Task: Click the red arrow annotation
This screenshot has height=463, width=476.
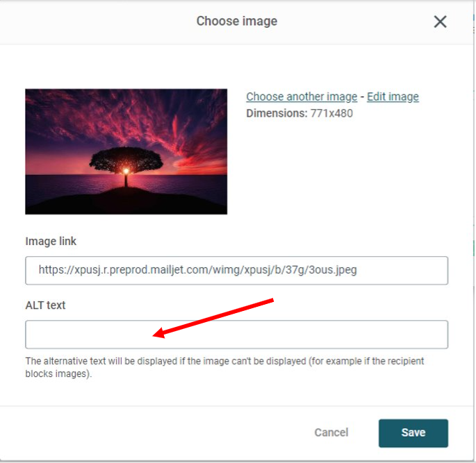Action: [213, 318]
